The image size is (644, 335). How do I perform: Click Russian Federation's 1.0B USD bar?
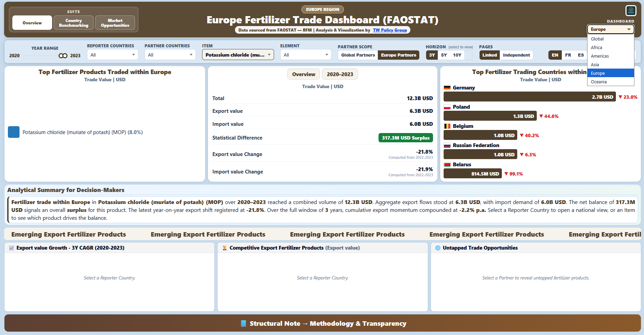pyautogui.click(x=480, y=155)
